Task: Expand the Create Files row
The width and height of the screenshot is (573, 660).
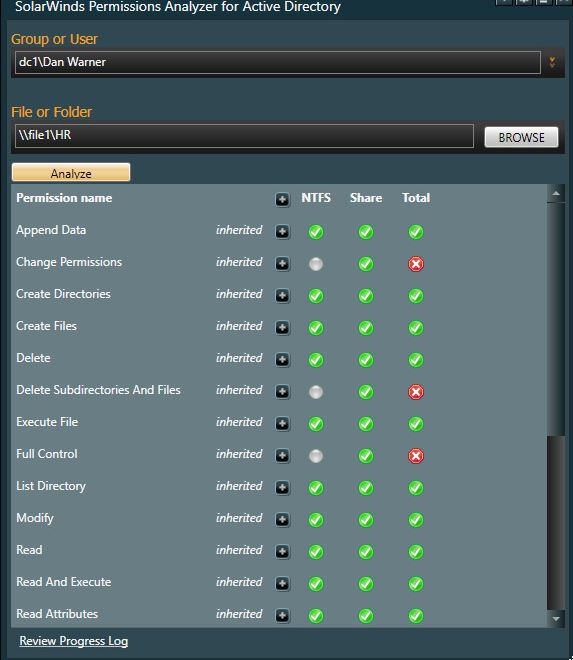Action: 283,327
